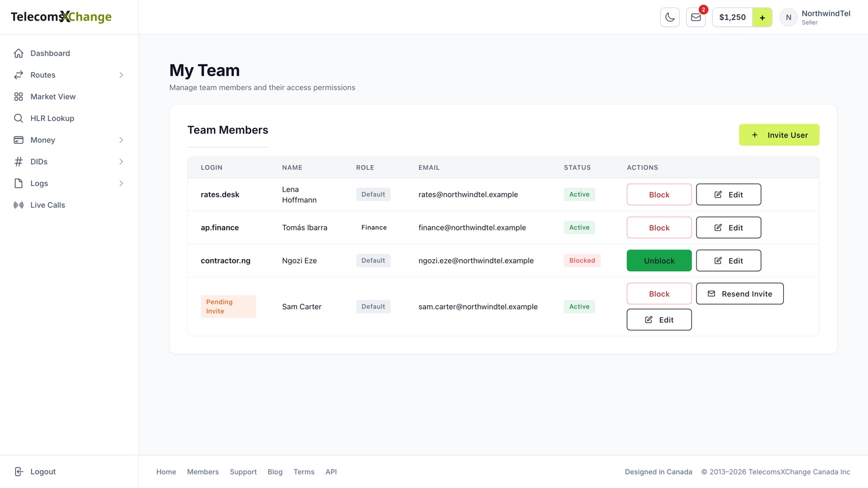Screen dimensions: 868x488
Task: Open the messages envelope icon
Action: click(695, 17)
